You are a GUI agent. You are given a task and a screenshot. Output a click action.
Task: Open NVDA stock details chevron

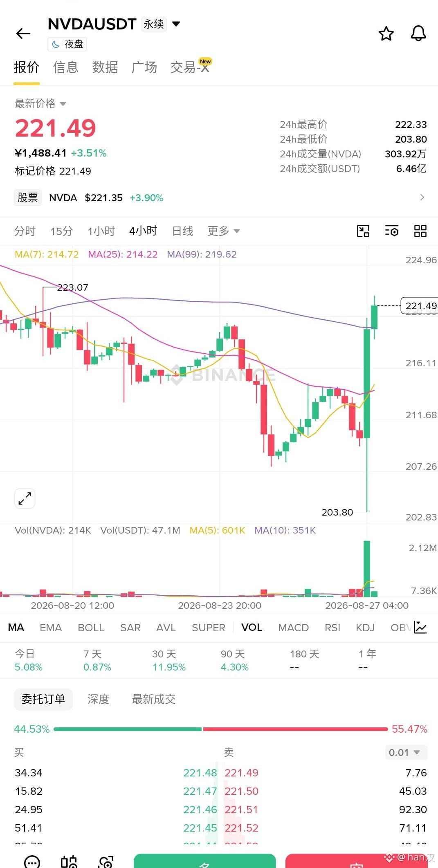click(x=422, y=197)
